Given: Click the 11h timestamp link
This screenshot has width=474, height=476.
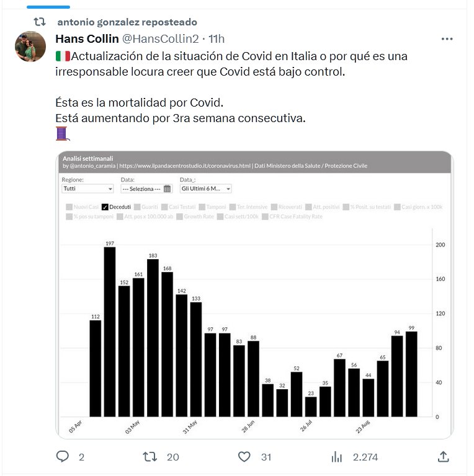Looking at the screenshot, I should (217, 39).
